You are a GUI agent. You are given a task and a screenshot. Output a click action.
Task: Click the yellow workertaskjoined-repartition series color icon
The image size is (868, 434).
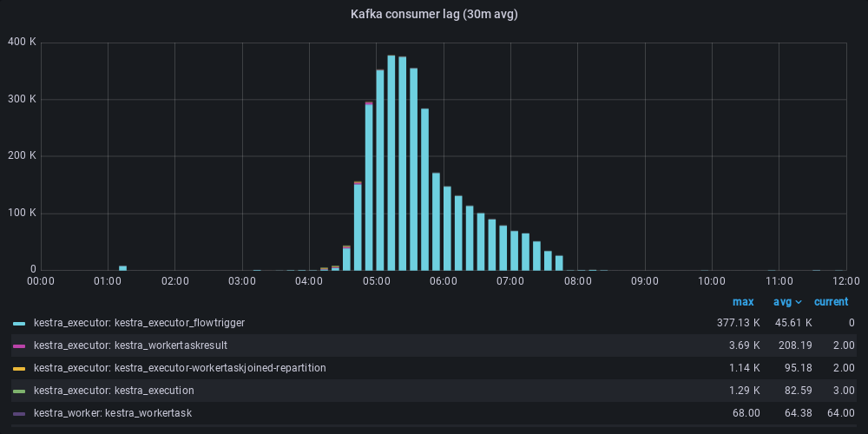click(x=19, y=368)
